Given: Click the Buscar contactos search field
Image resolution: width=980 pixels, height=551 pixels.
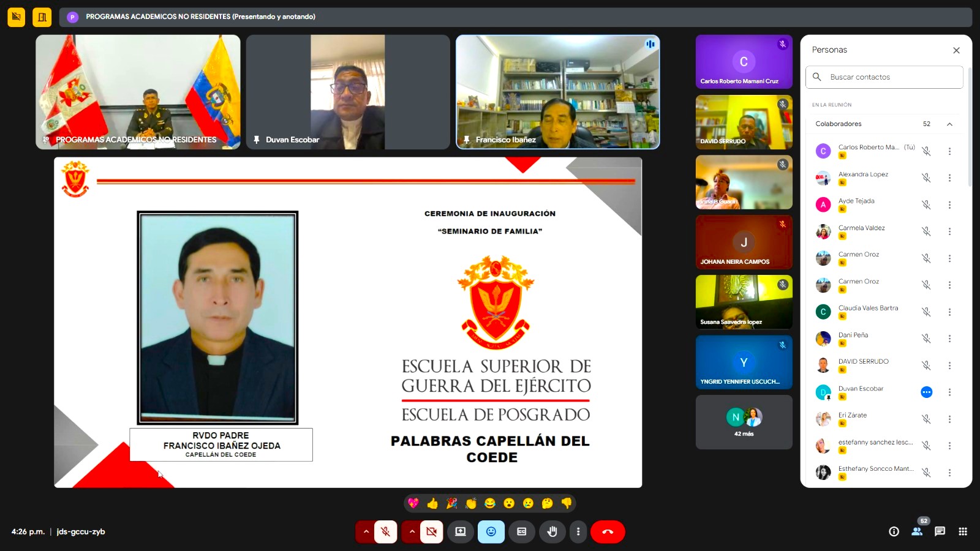Looking at the screenshot, I should [x=884, y=77].
